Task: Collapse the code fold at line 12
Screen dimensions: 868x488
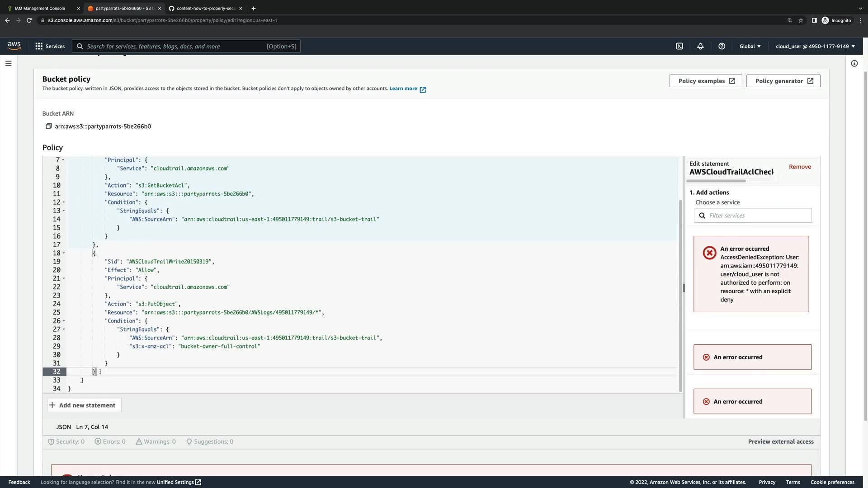Action: [x=64, y=202]
